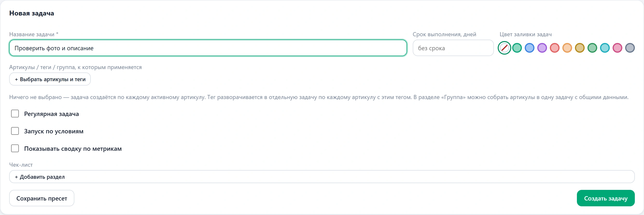Image resolution: width=644 pixels, height=215 pixels.
Task: Pick the cyan fill color swatch
Action: (x=605, y=48)
